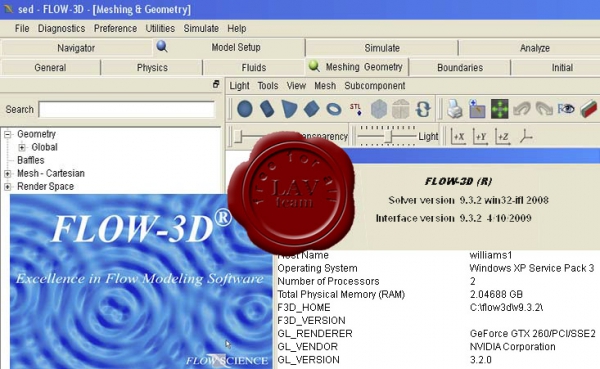Undock the left tree panel
600x369 pixels.
(216, 84)
